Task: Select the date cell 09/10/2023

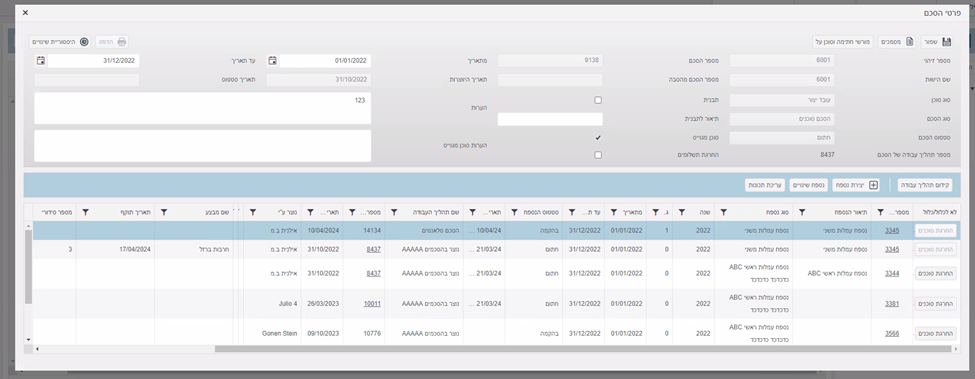Action: point(322,334)
